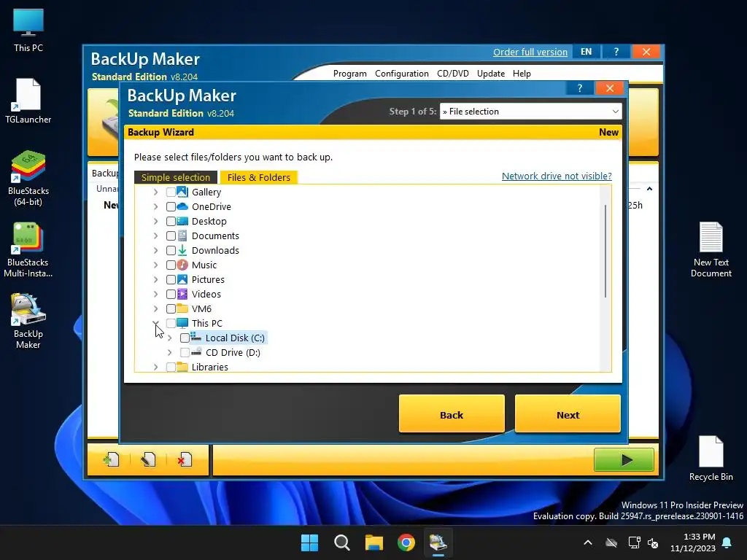Select the Pictures checkbox
Viewport: 747px width, 560px height.
click(171, 279)
